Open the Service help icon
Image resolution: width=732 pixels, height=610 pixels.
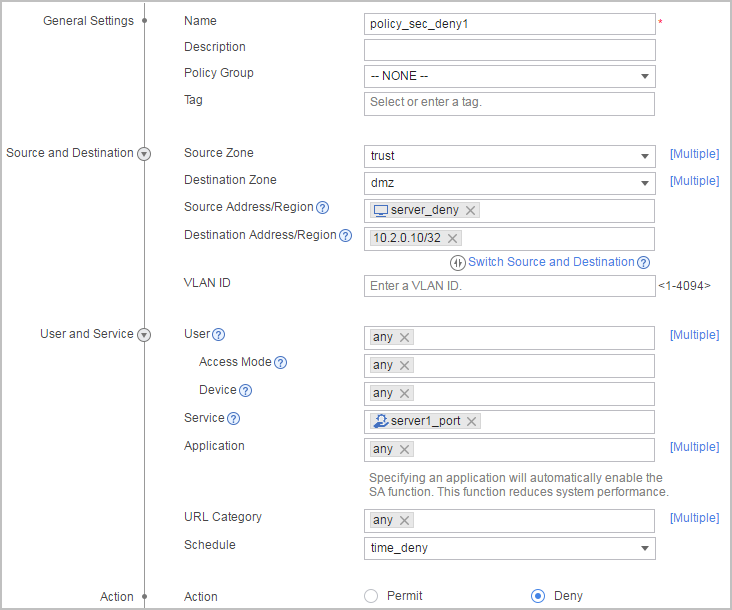(233, 419)
